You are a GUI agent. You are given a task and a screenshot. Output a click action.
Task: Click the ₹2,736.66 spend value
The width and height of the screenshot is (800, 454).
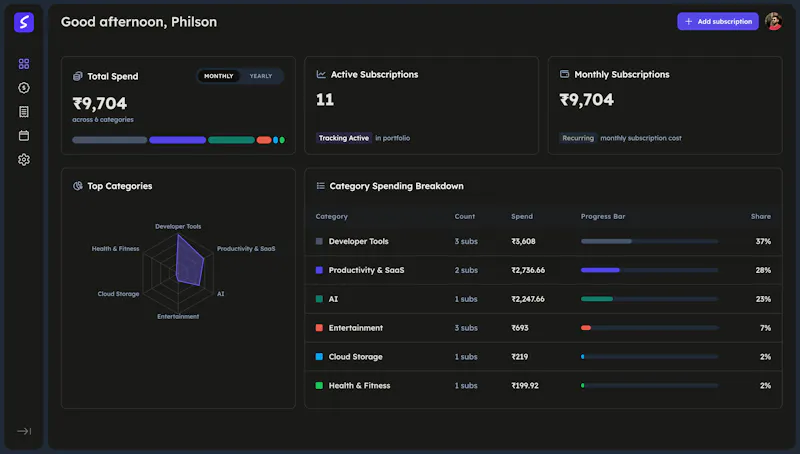click(x=528, y=270)
